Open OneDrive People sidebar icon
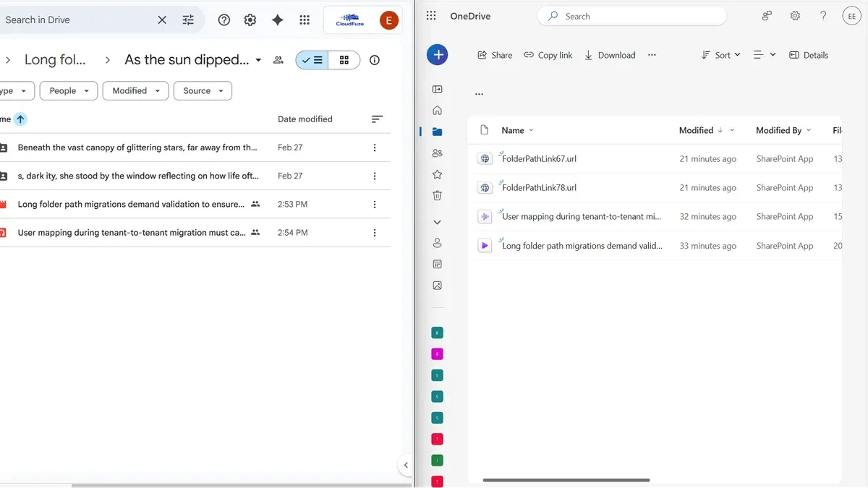The width and height of the screenshot is (868, 488). click(437, 243)
